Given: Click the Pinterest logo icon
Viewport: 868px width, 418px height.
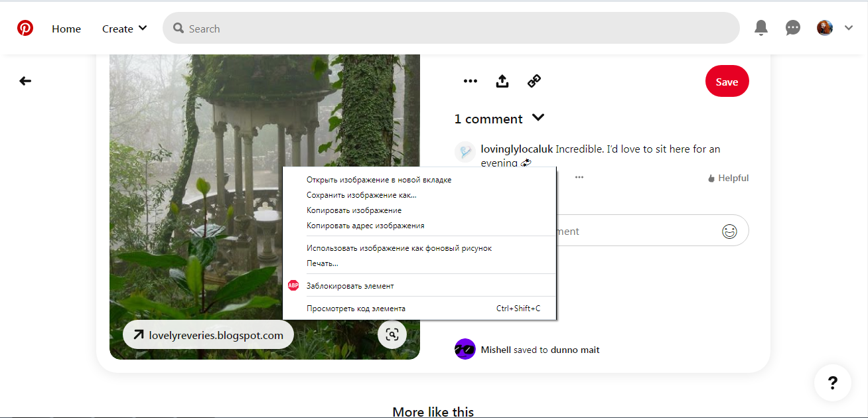Looking at the screenshot, I should pos(25,29).
